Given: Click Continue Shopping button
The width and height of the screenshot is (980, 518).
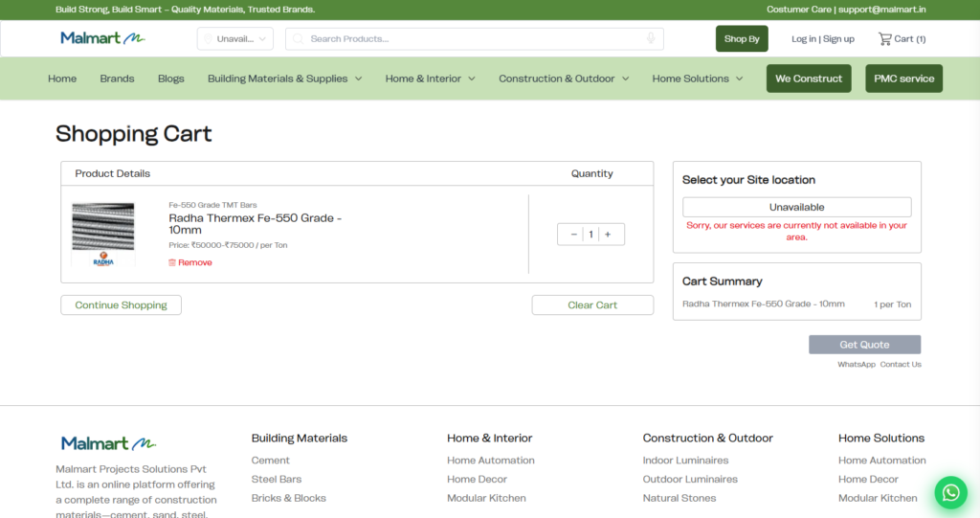Looking at the screenshot, I should click(x=122, y=305).
